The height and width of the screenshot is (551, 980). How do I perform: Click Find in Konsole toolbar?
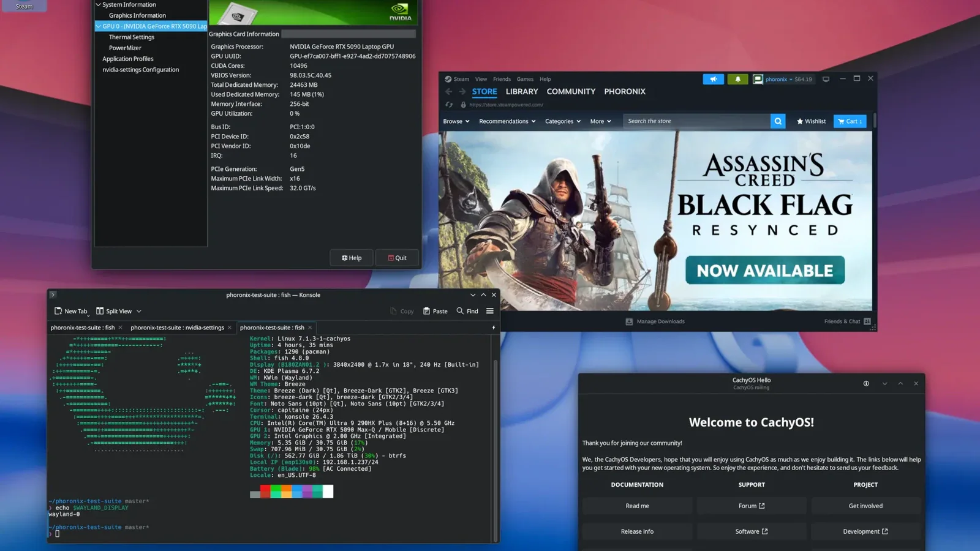coord(467,311)
